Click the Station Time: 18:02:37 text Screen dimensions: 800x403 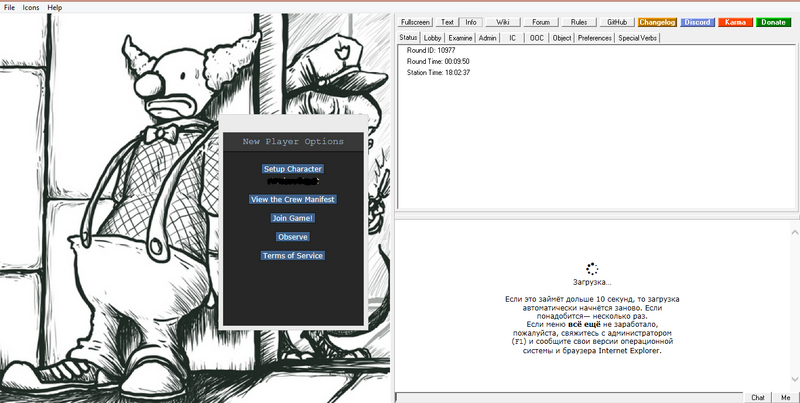pyautogui.click(x=438, y=72)
